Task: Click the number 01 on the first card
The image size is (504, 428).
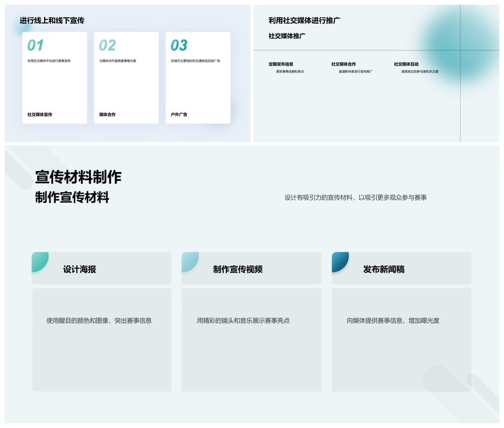Action: 36,46
